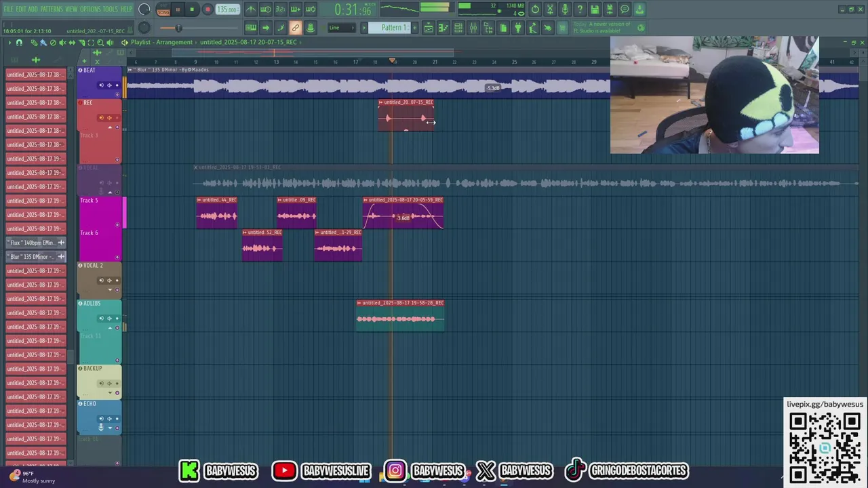Open the TOOLS menu
868x488 pixels.
point(111,9)
